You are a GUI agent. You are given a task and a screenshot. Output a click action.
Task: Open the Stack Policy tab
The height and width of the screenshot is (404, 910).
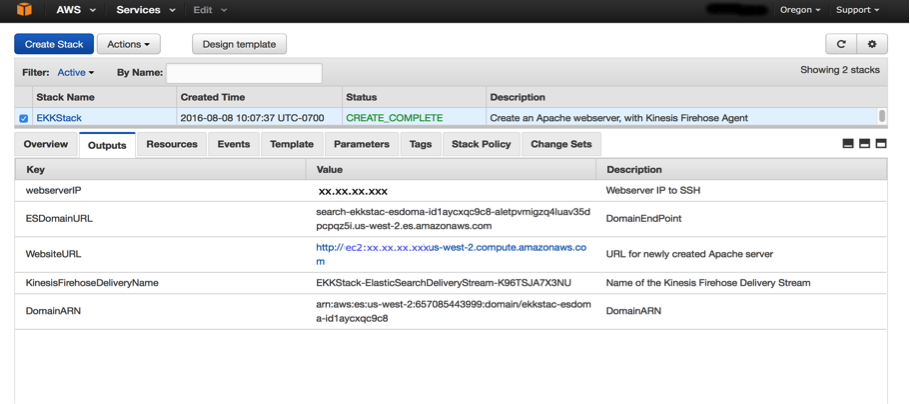point(481,144)
